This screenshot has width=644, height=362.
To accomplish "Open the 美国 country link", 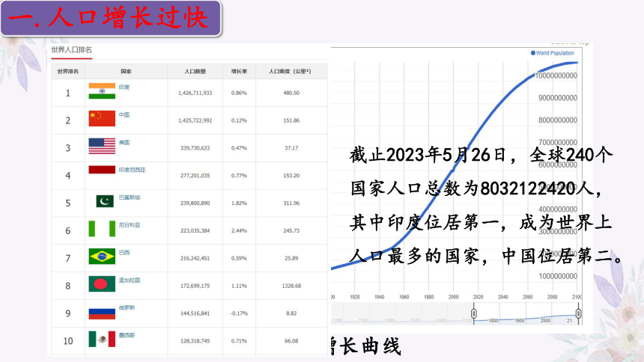I will point(124,142).
